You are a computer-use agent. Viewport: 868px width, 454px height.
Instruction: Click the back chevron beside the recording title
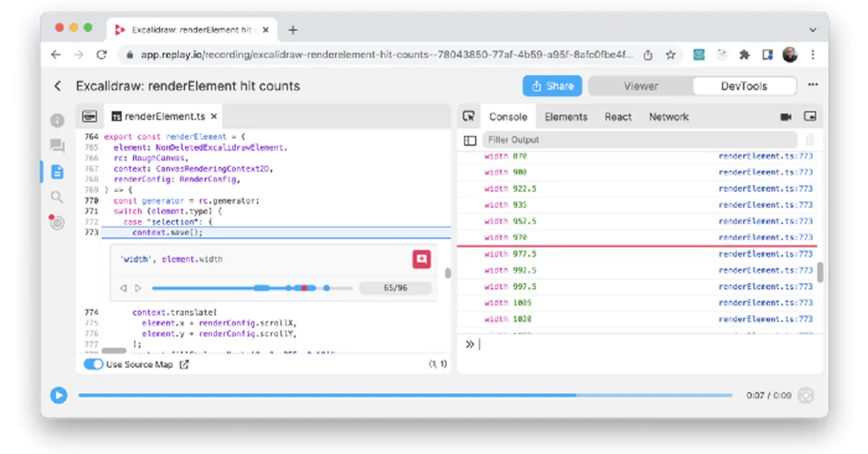click(x=57, y=85)
